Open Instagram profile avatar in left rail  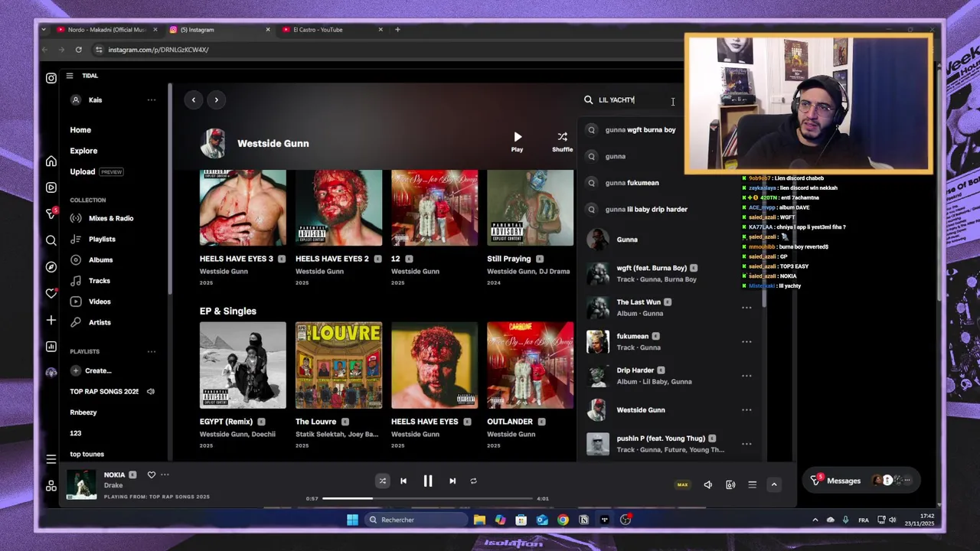(51, 373)
